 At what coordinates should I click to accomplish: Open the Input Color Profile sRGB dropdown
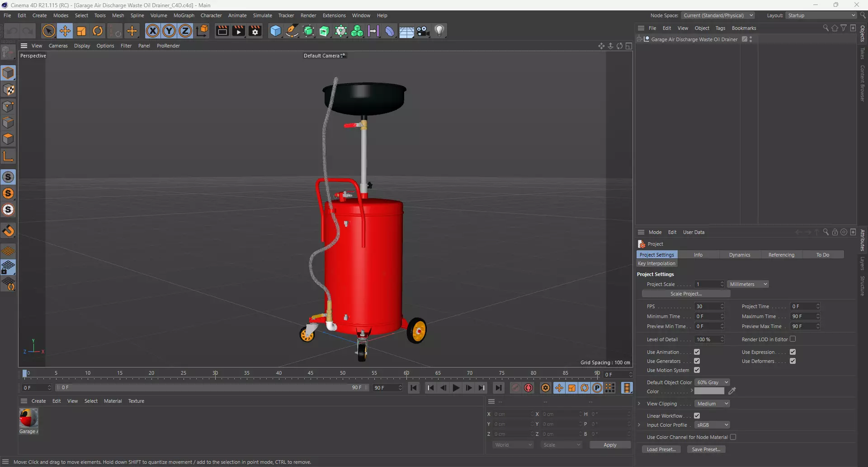tap(712, 425)
